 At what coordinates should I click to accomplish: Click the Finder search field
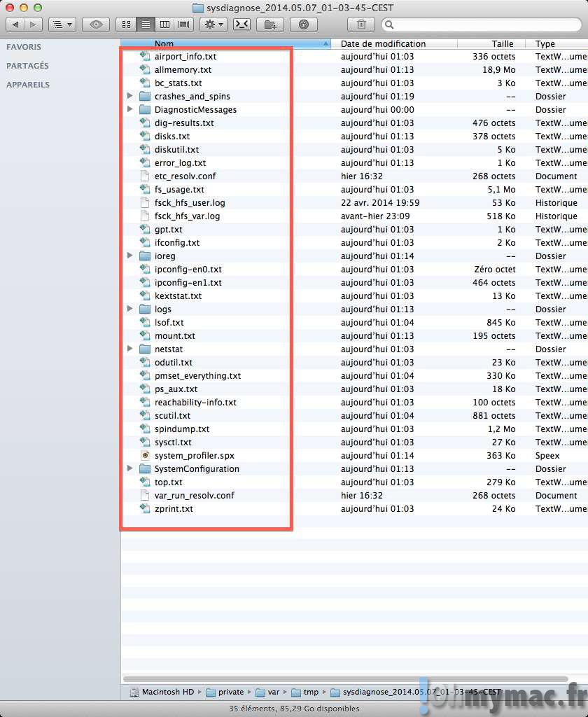tap(483, 25)
